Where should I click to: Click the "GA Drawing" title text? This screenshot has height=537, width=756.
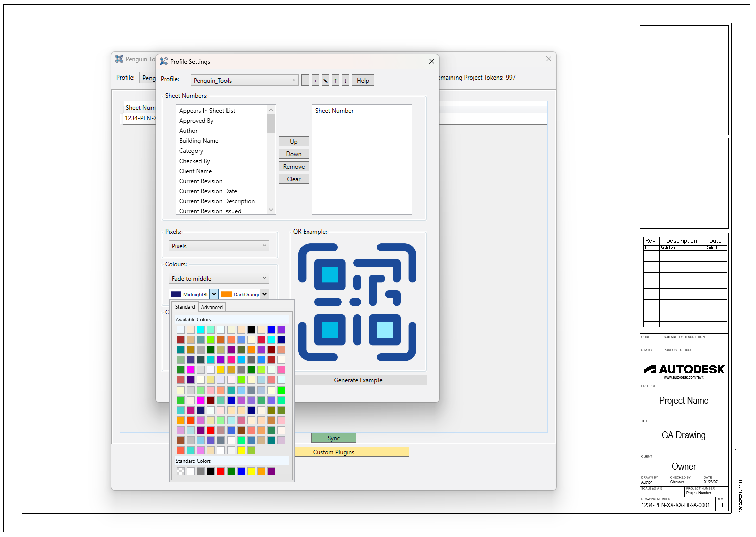click(684, 435)
